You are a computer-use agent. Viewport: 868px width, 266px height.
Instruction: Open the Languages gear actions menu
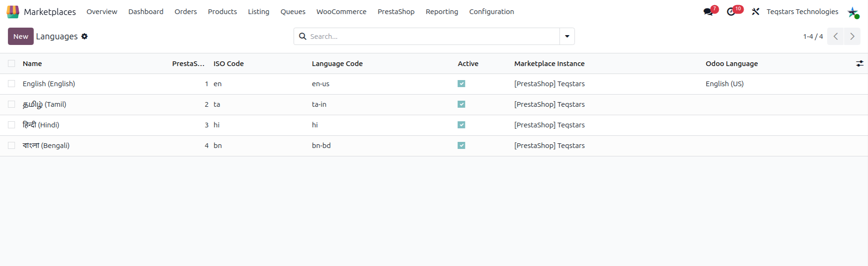click(x=84, y=36)
